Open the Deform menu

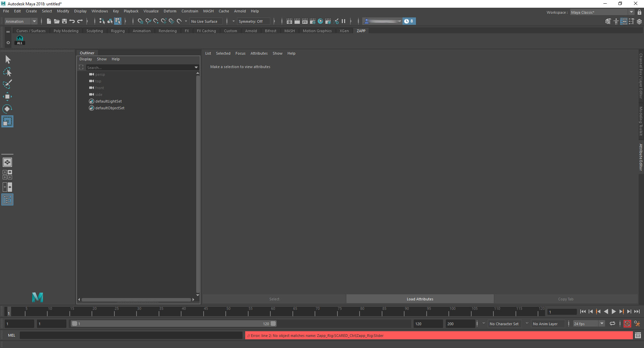pyautogui.click(x=170, y=11)
